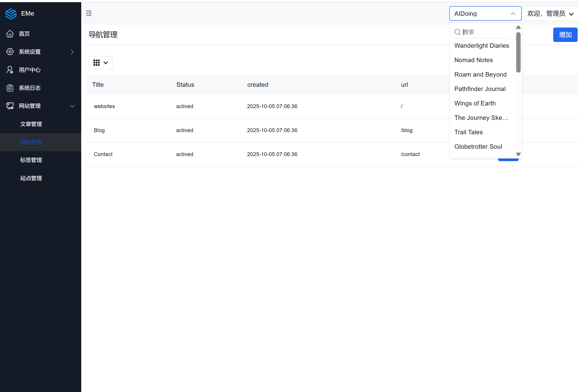Click the EMe logo icon

(11, 14)
